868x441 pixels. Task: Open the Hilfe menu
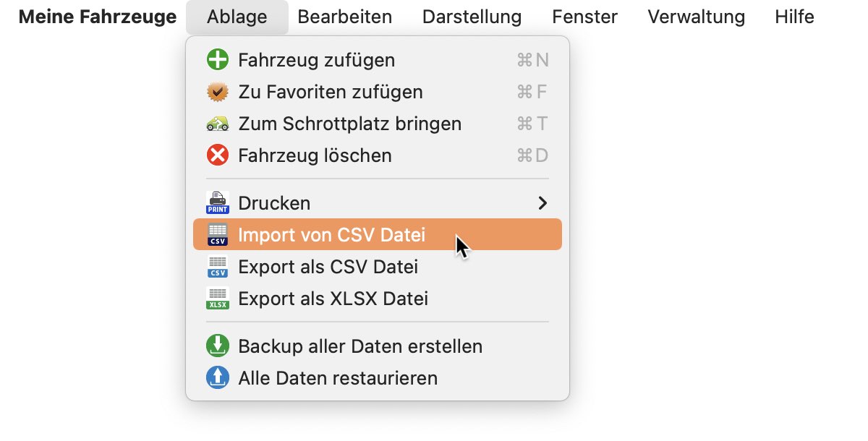pyautogui.click(x=794, y=17)
